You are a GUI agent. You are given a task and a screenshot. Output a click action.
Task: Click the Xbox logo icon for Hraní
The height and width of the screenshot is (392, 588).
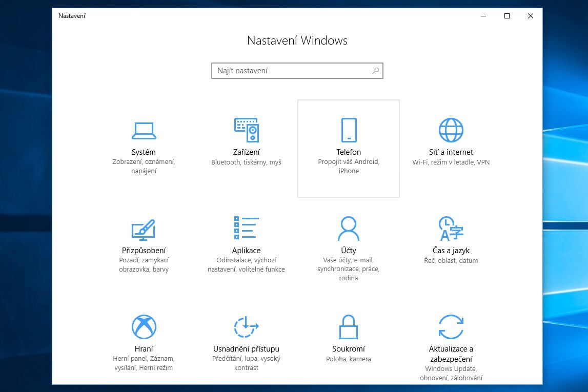coord(144,326)
